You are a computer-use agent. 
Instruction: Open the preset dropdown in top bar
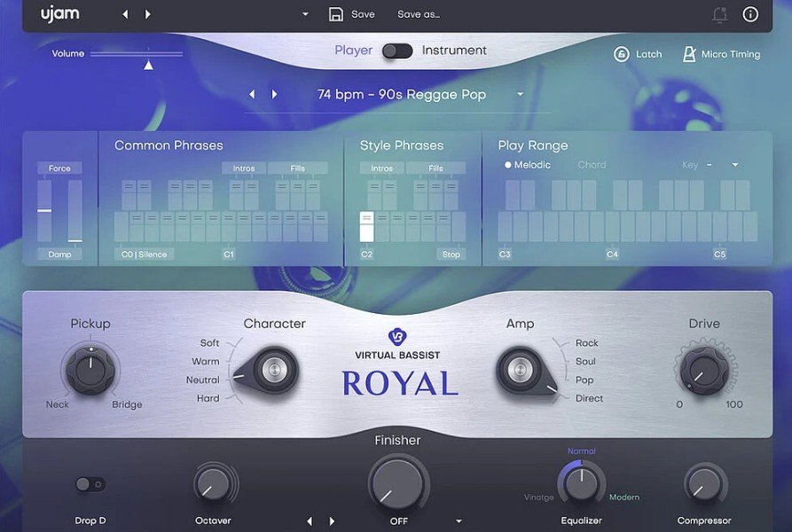pyautogui.click(x=305, y=14)
